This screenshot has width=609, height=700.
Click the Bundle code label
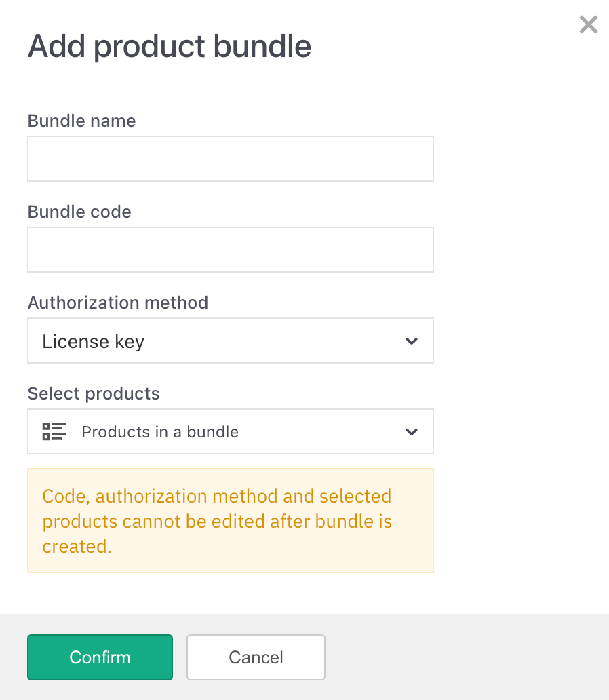click(79, 212)
